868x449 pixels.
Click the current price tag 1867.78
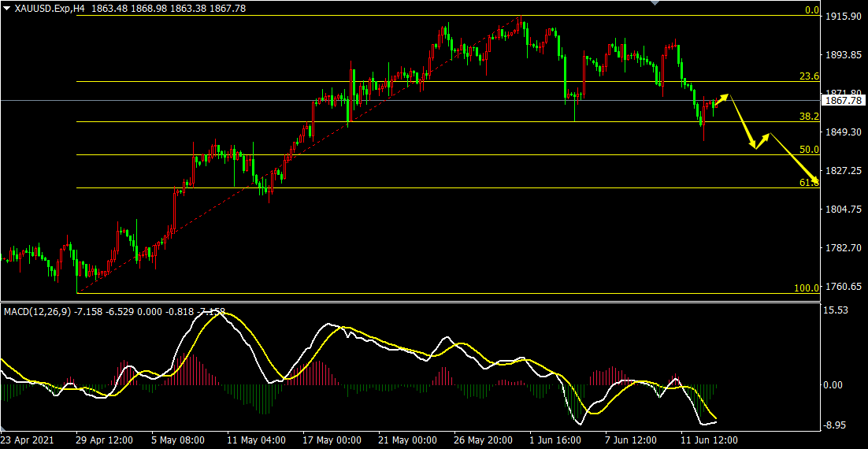[x=842, y=100]
